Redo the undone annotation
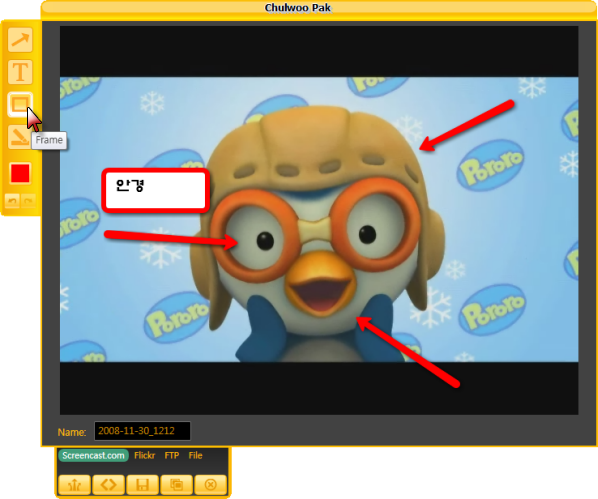The height and width of the screenshot is (499, 598). click(x=28, y=200)
